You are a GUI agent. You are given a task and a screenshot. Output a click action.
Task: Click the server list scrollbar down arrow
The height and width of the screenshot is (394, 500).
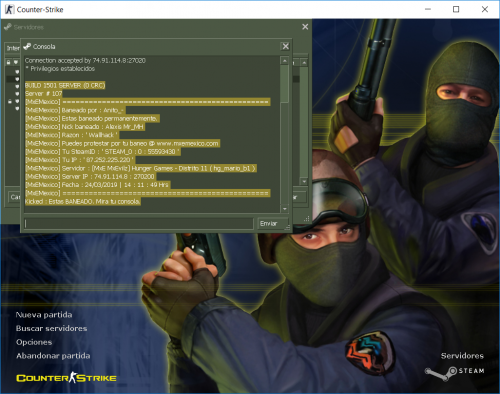pos(304,182)
